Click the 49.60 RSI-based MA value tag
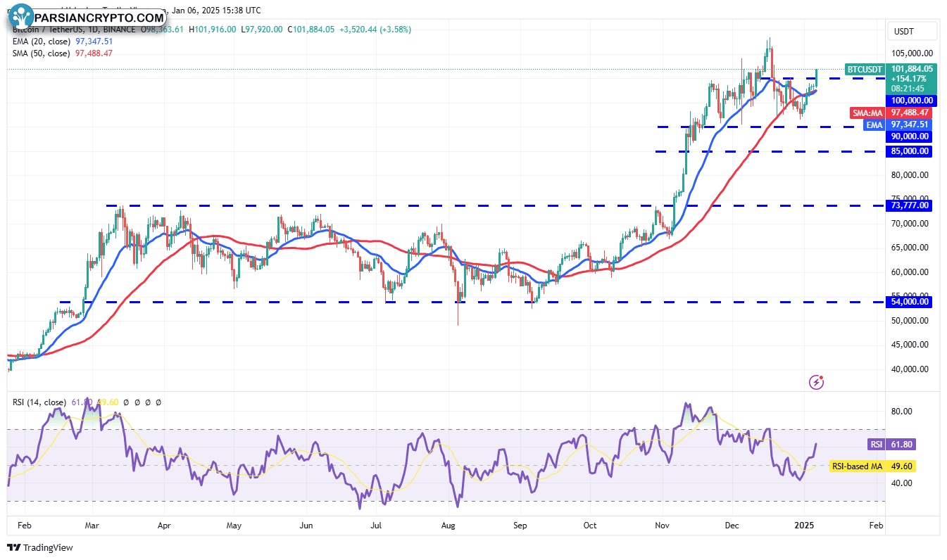The width and height of the screenshot is (947, 560). click(902, 466)
